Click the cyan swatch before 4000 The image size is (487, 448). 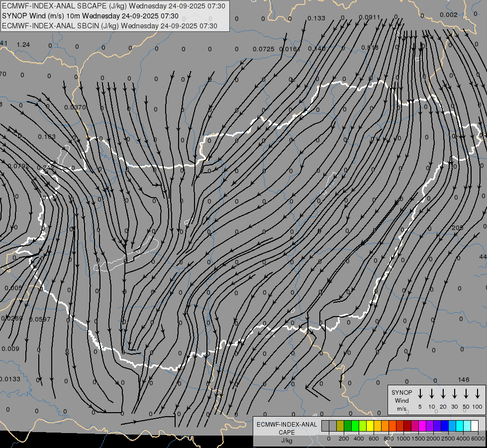(x=460, y=426)
